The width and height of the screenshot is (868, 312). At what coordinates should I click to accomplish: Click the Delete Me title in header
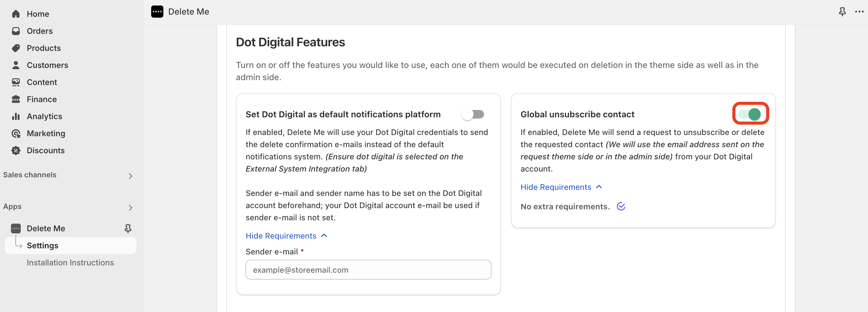point(189,12)
